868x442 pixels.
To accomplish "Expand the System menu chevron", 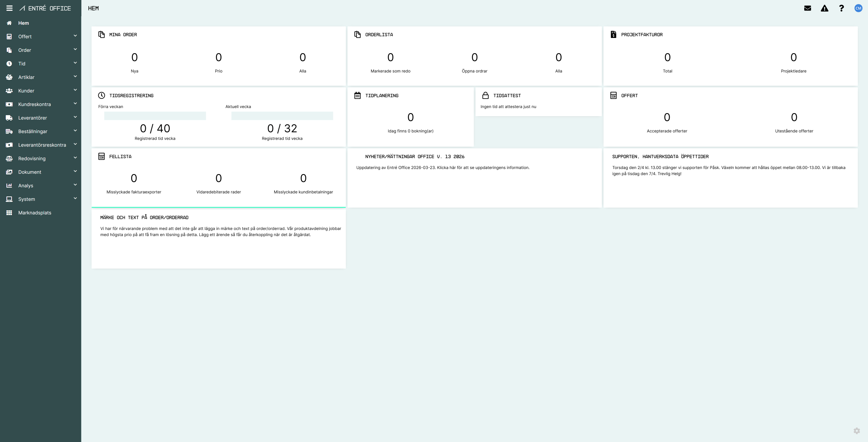I will coord(75,198).
